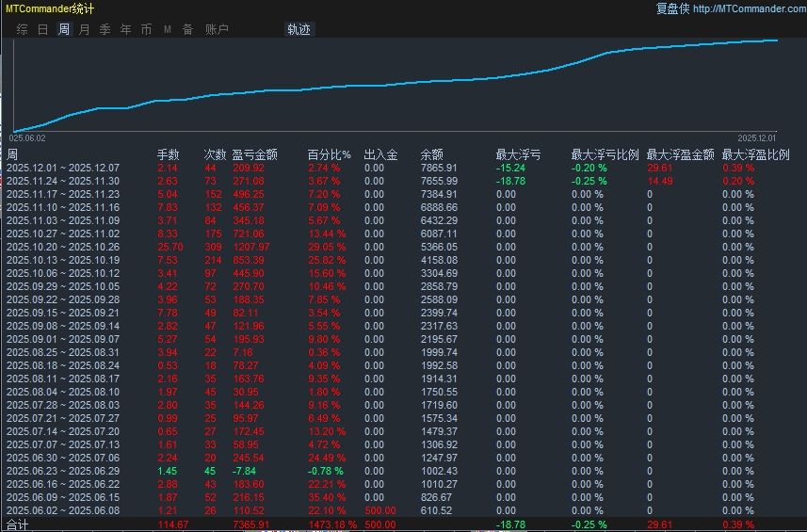Open the 备 notes tab
807x532 pixels.
(x=187, y=29)
